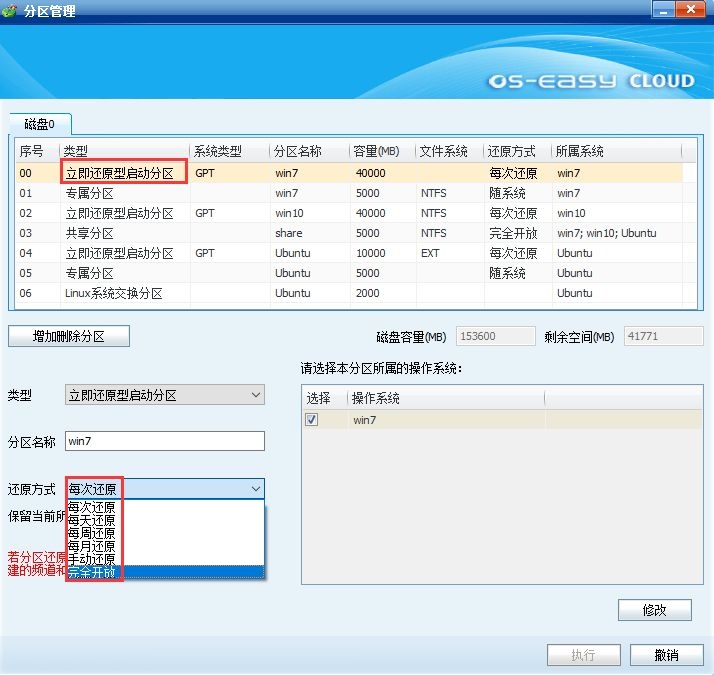Viewport: 714px width, 675px height.
Task: Pick 手动还原 in the list
Action: click(x=92, y=559)
